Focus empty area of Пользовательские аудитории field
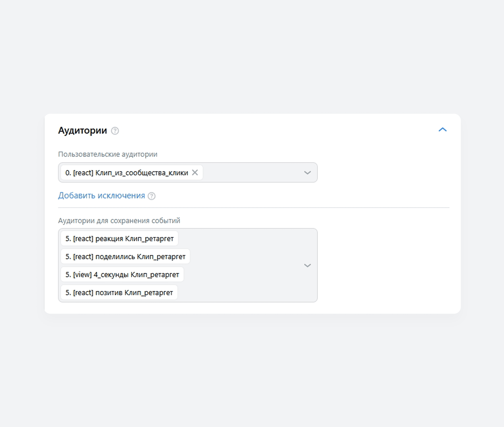504x427 pixels. (252, 173)
